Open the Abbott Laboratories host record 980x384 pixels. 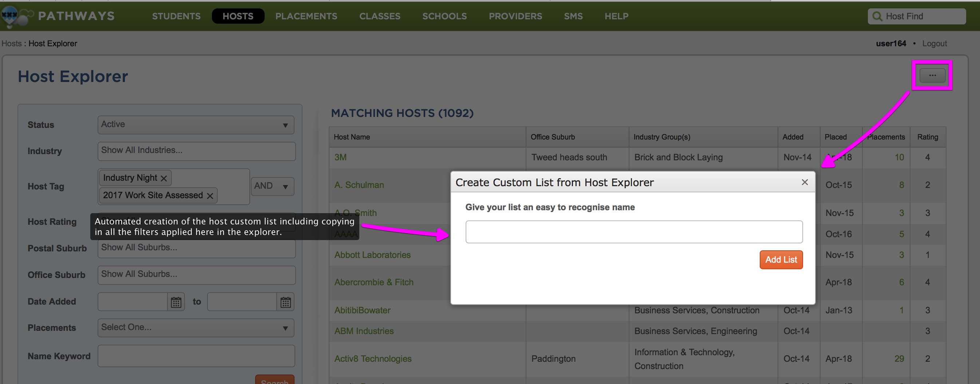[372, 255]
